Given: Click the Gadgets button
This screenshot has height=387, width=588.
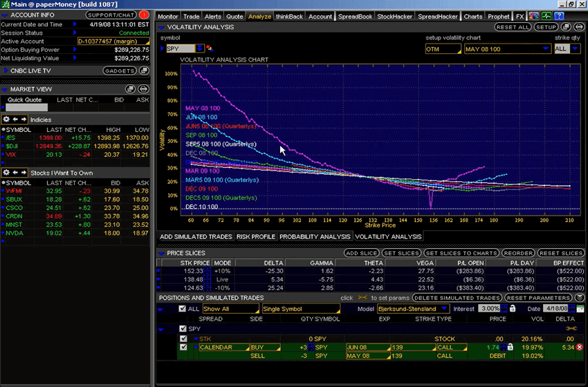Looking at the screenshot, I should pyautogui.click(x=120, y=70).
